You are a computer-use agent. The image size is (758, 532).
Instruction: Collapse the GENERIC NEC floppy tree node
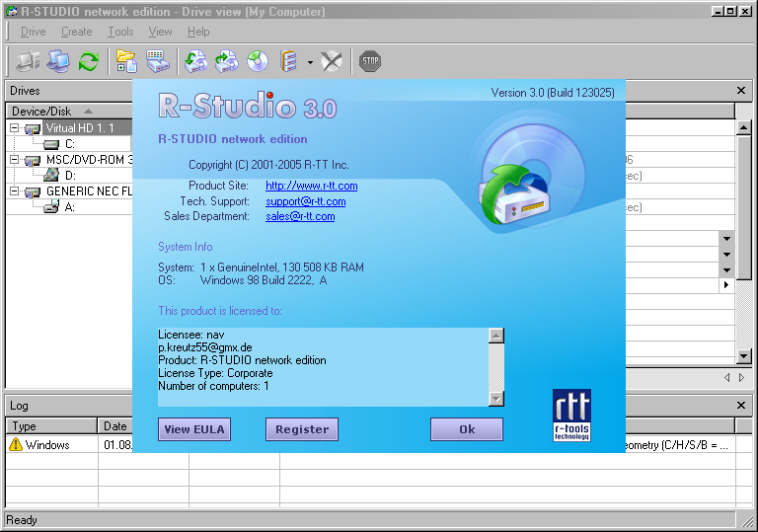15,191
